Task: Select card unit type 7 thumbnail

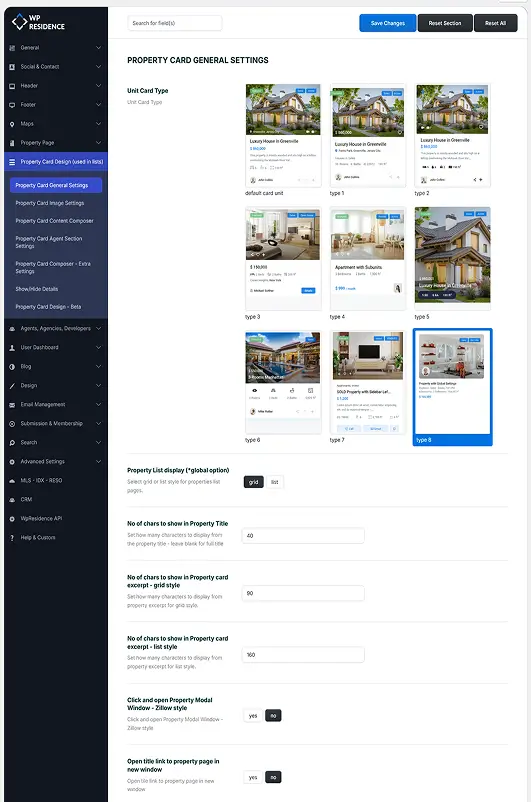Action: click(368, 382)
